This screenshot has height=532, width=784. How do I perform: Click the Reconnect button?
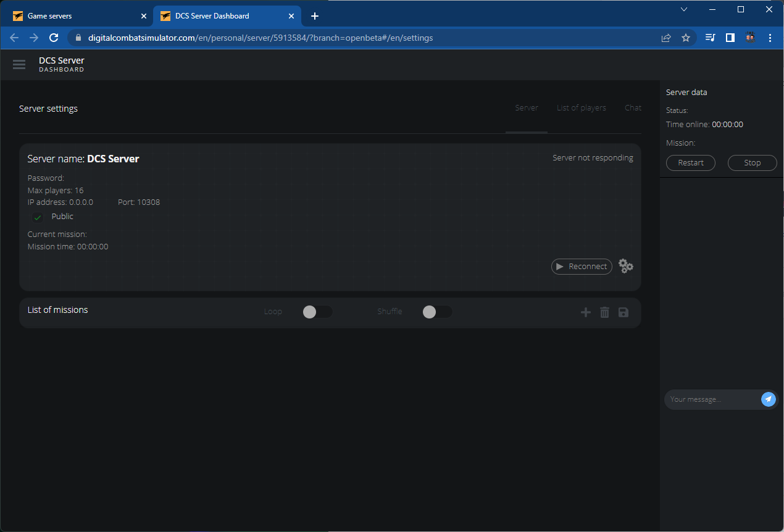pos(582,267)
